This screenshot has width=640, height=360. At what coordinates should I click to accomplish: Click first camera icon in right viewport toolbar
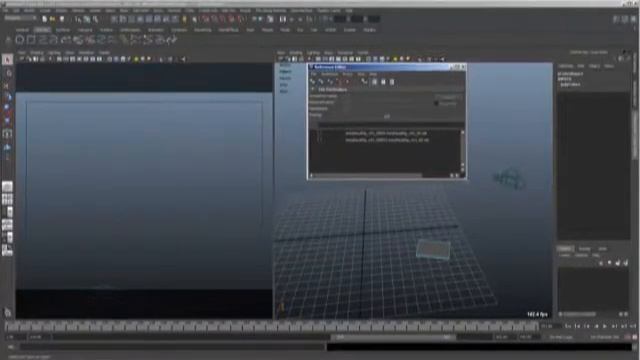point(281,59)
